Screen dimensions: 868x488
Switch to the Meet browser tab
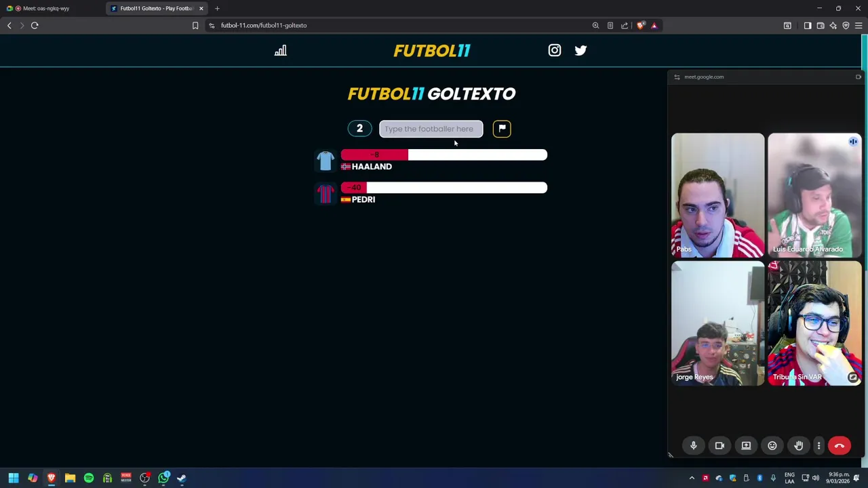click(51, 8)
